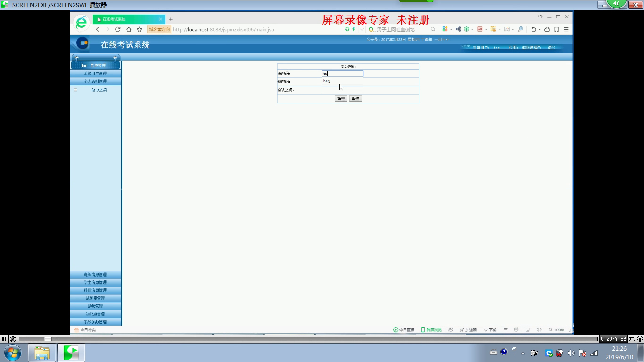644x362 pixels.
Task: Click the lightning speed-mode icon in address bar
Action: pos(353,29)
